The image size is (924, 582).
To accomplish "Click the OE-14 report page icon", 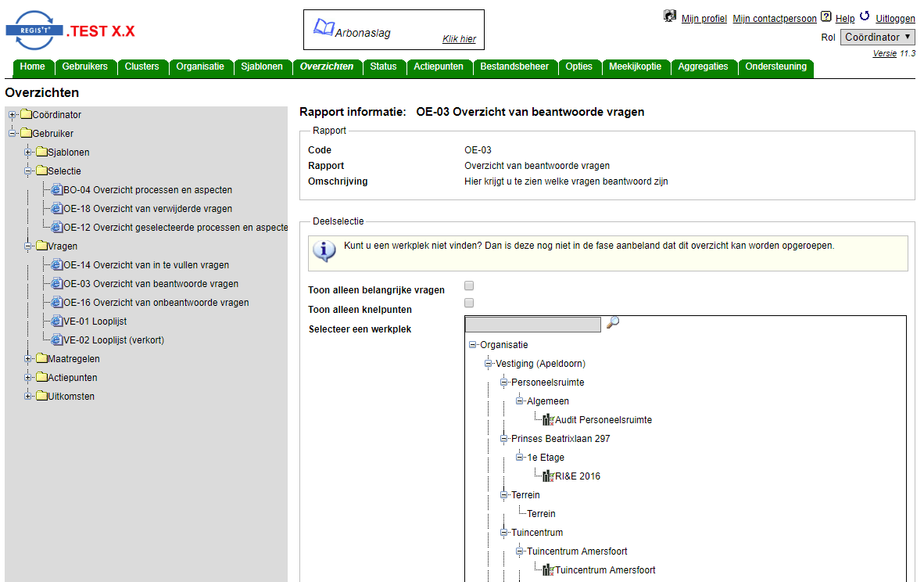I will tap(56, 264).
